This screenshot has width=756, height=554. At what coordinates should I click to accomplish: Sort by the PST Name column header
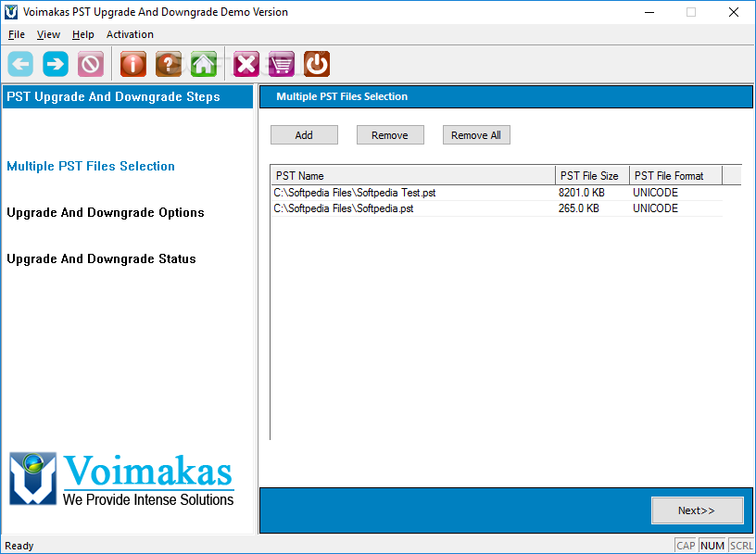(413, 175)
